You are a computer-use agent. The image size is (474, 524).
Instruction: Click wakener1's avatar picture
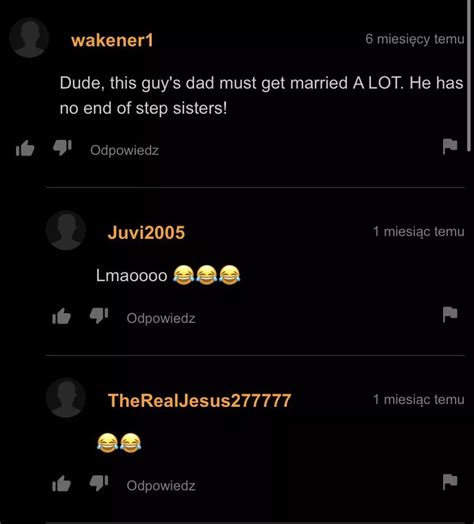29,38
